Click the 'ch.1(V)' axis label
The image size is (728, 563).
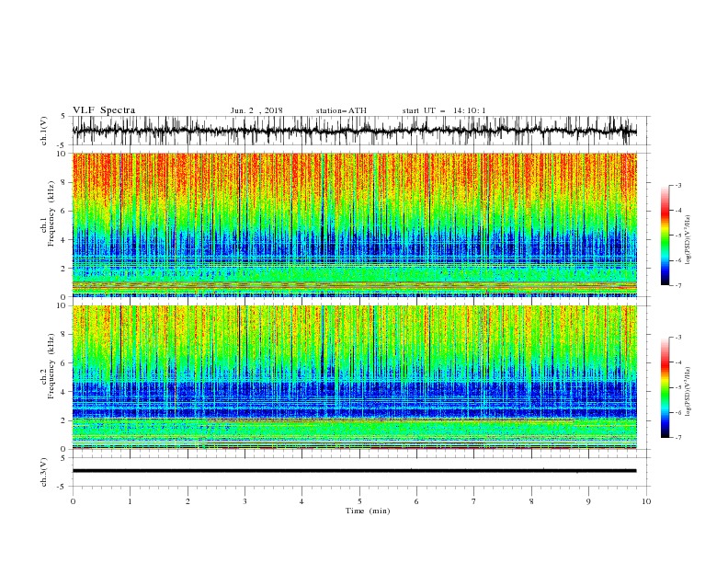click(x=44, y=131)
